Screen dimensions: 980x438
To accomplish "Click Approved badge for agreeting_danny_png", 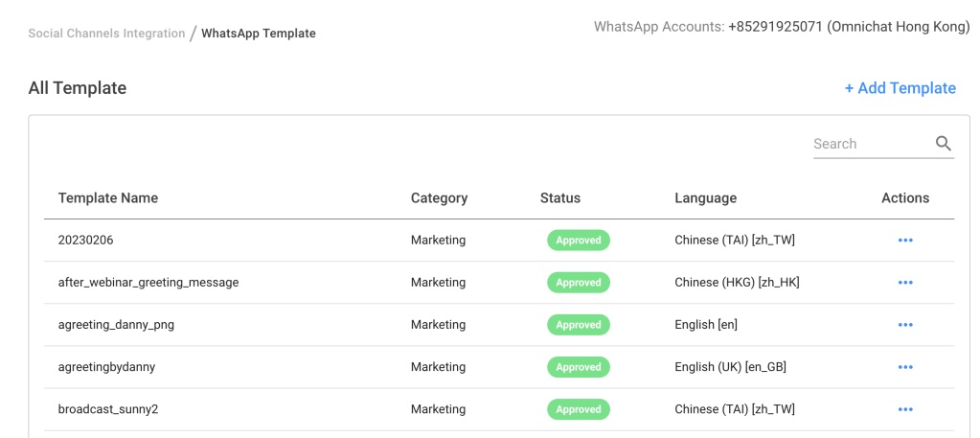I will (579, 325).
